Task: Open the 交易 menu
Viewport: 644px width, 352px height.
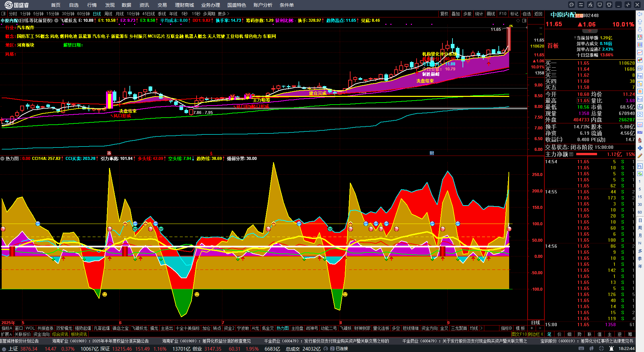Action: point(162,5)
